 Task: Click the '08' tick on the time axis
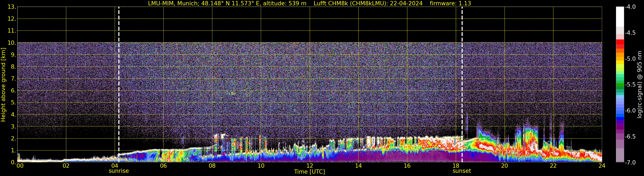coord(212,166)
